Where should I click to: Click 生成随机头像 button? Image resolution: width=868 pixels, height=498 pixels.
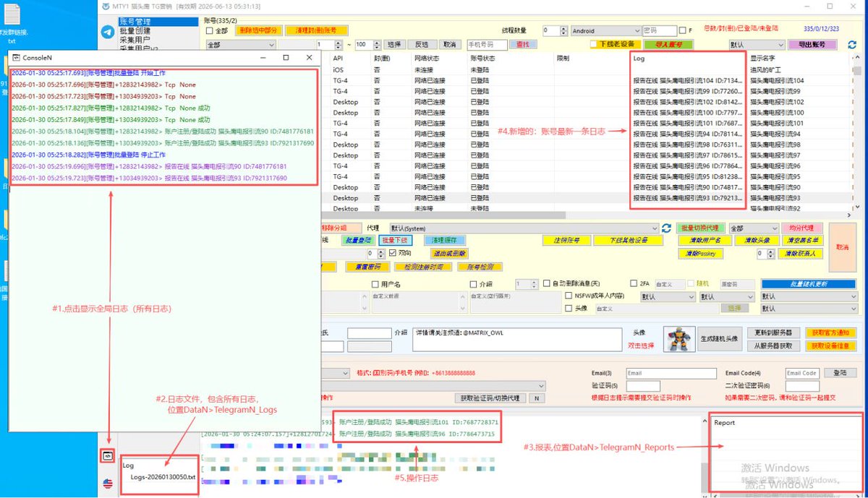pos(720,339)
